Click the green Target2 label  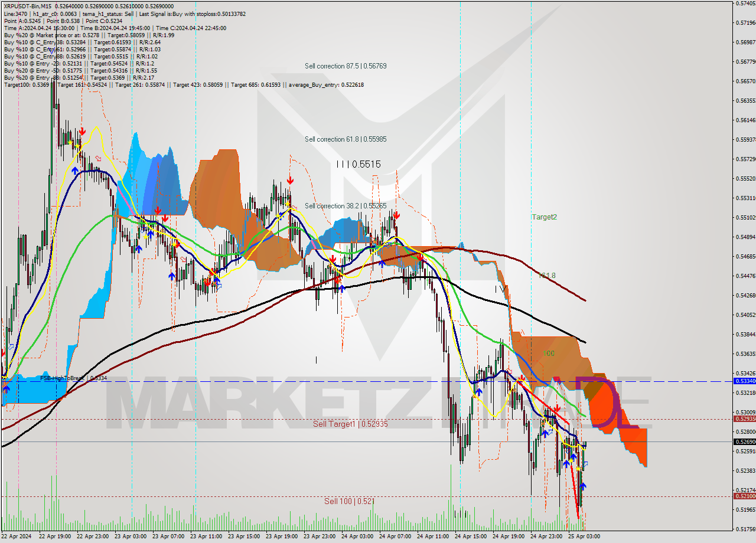(544, 217)
